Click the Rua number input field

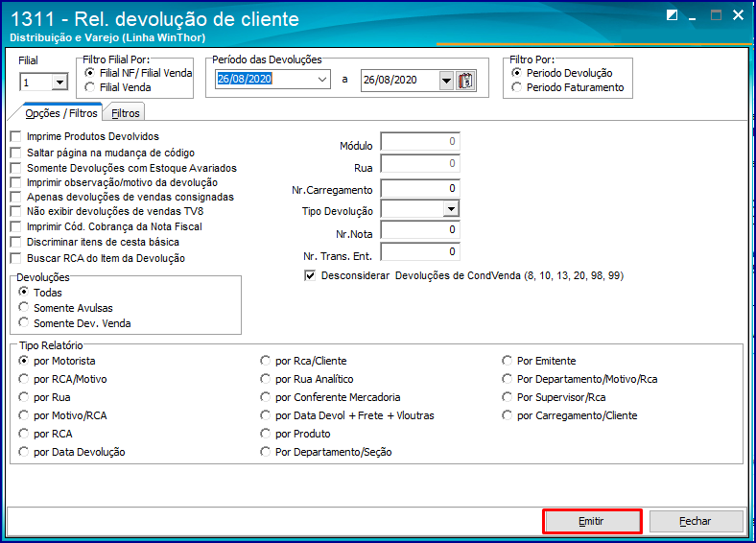[x=420, y=163]
